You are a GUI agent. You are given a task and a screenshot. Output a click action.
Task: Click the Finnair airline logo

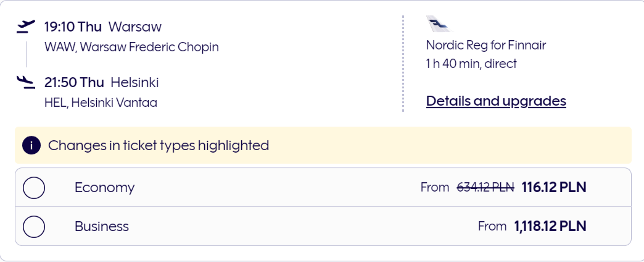coord(438,25)
